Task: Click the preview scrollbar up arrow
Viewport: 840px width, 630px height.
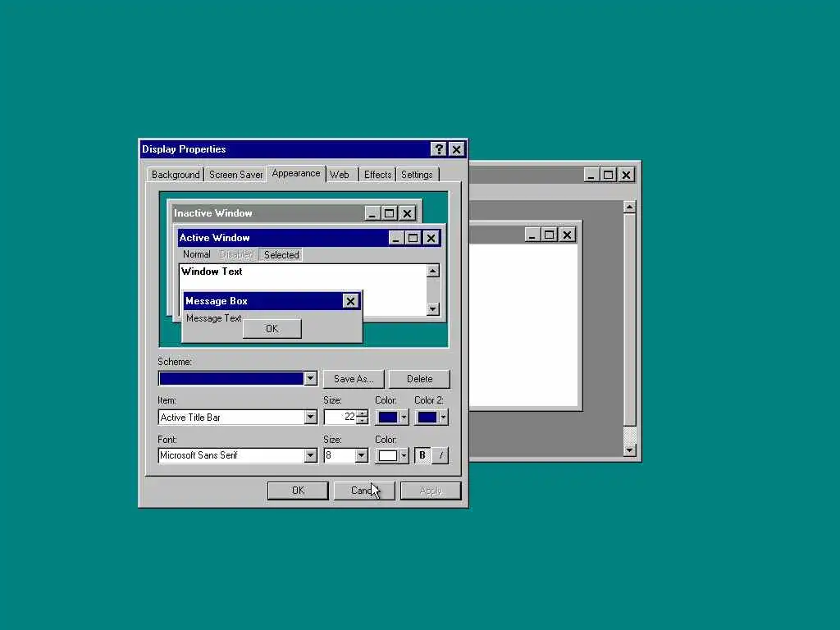Action: pos(433,271)
